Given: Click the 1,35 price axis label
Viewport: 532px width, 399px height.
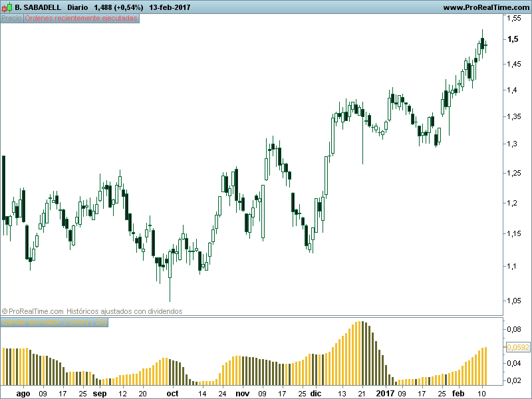Looking at the screenshot, I should (x=513, y=116).
